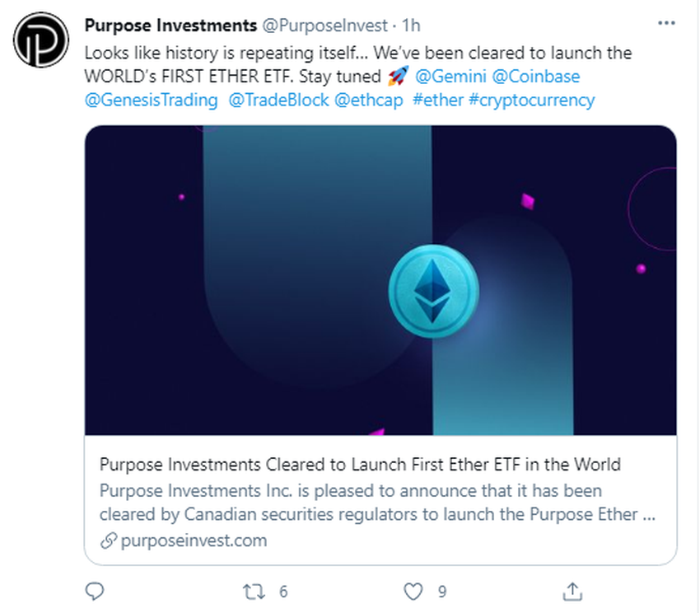Open the tweet's three-dot more menu

click(666, 24)
